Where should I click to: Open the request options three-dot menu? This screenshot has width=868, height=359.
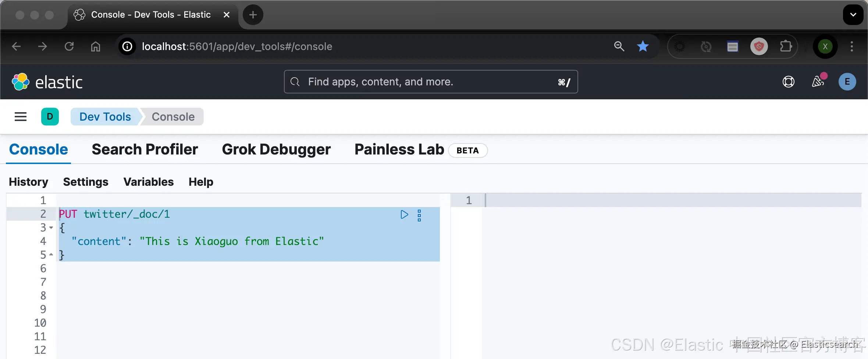pos(419,216)
